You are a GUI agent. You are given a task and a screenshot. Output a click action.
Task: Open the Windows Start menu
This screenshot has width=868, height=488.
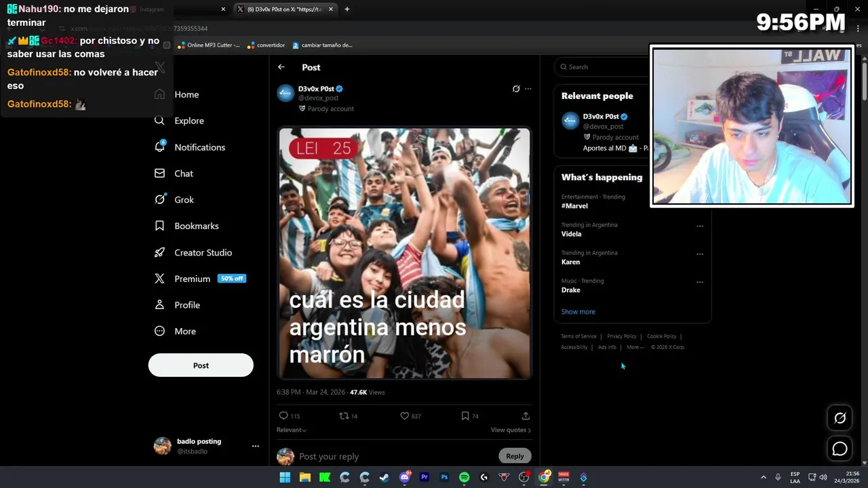(x=285, y=477)
